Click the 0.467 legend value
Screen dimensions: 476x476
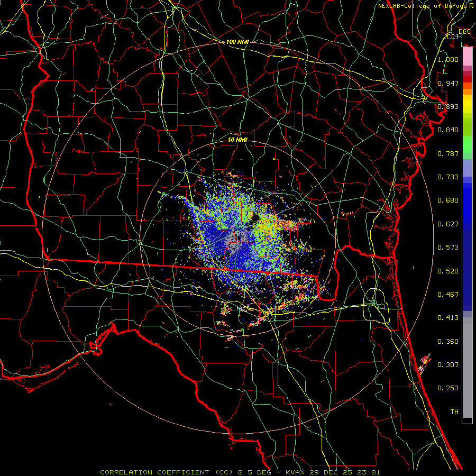click(x=448, y=295)
